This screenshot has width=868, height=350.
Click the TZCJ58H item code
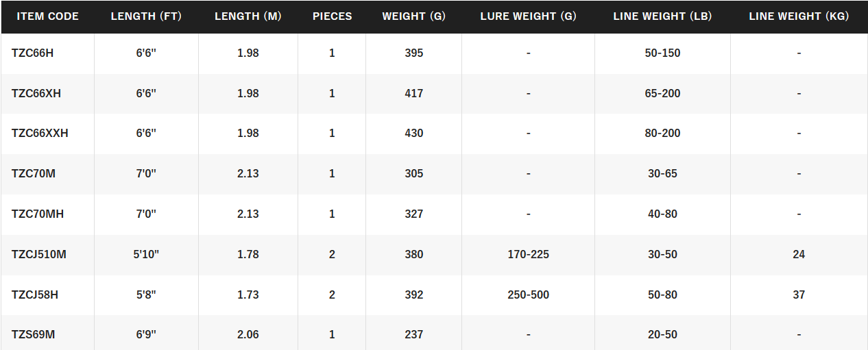point(35,295)
